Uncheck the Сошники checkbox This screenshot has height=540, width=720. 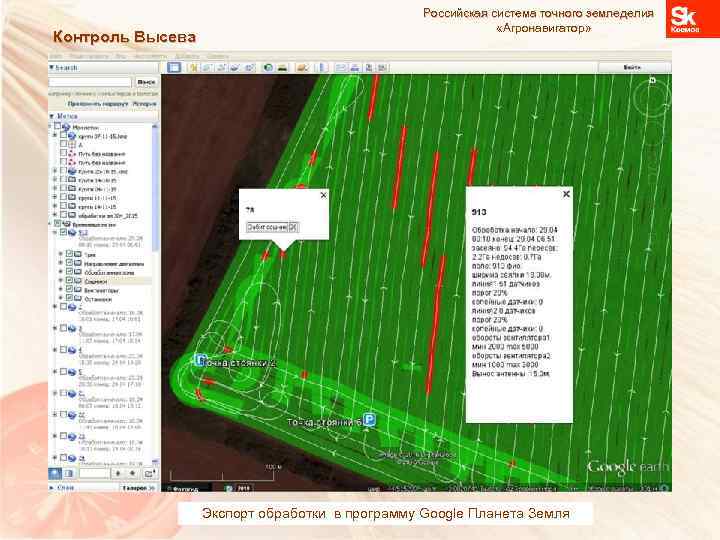[69, 280]
